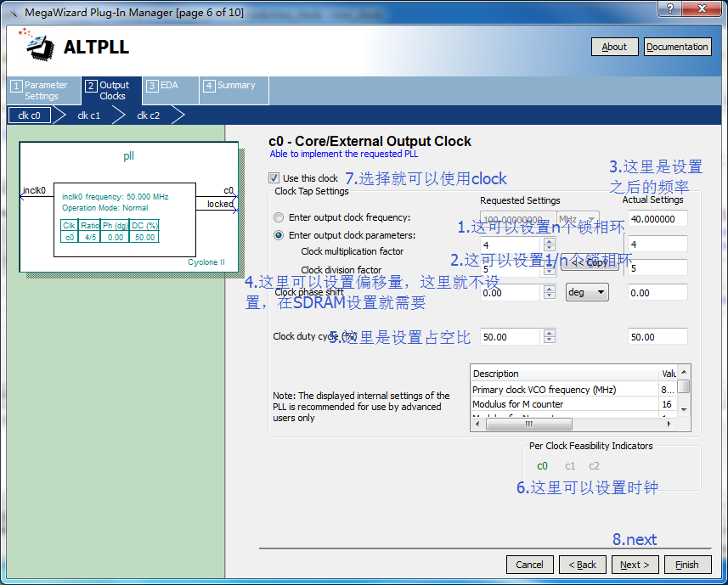Decrease clock phase shift with down arrow
Image resolution: width=728 pixels, height=585 pixels.
point(550,296)
